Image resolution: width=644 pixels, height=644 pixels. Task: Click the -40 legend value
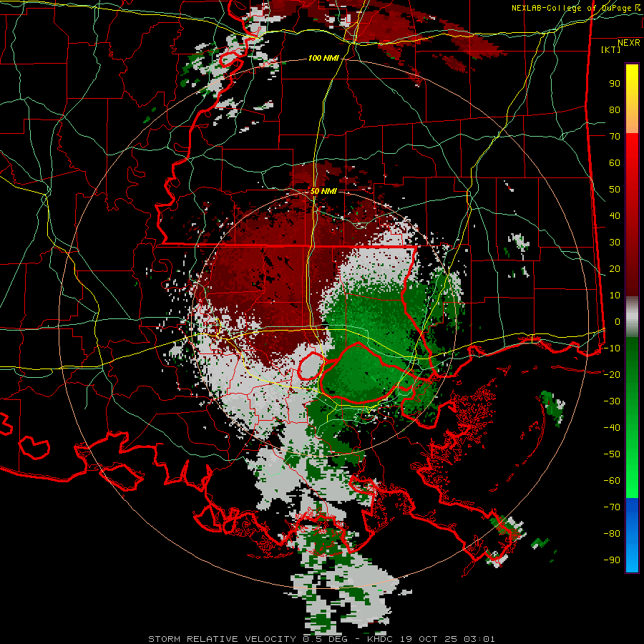(612, 428)
